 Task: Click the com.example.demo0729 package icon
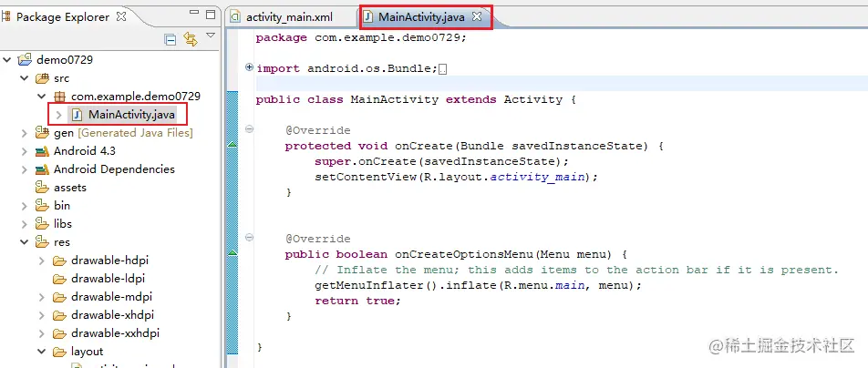60,97
